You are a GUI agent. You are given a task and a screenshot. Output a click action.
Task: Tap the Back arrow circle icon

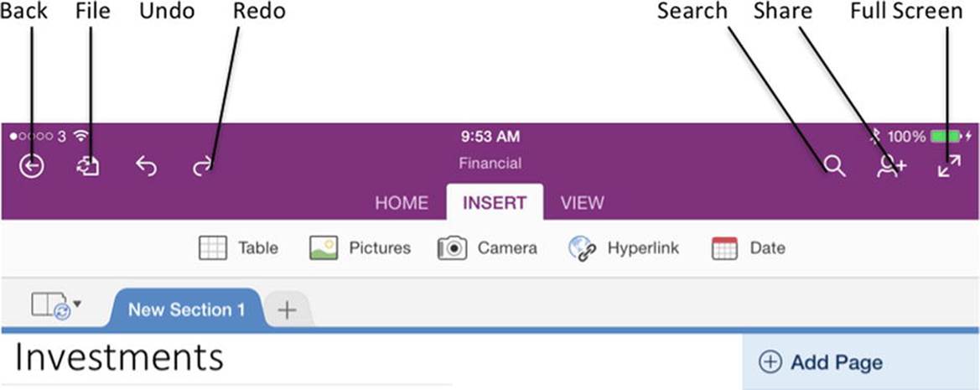click(x=31, y=166)
